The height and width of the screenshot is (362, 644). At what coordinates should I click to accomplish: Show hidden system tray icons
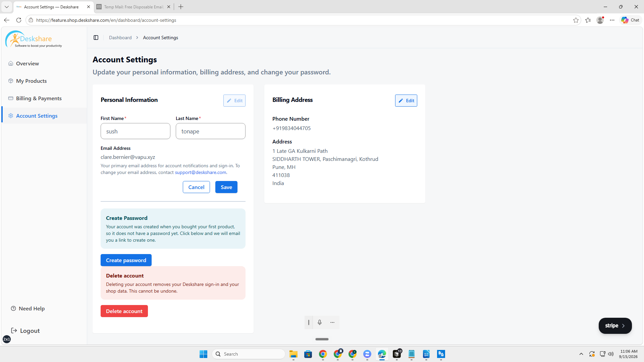click(581, 354)
